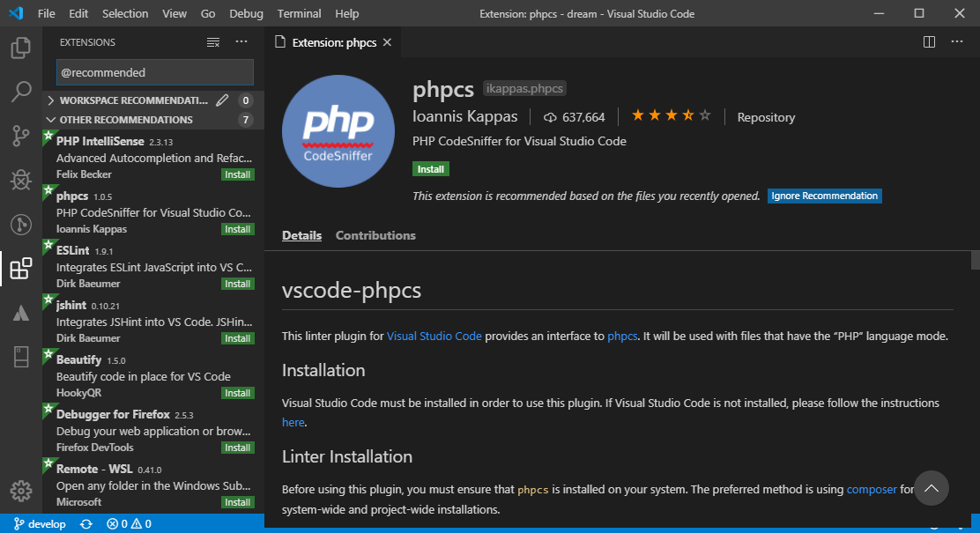Image resolution: width=980 pixels, height=533 pixels.
Task: Click the Ignore Recommendation button
Action: (x=824, y=196)
